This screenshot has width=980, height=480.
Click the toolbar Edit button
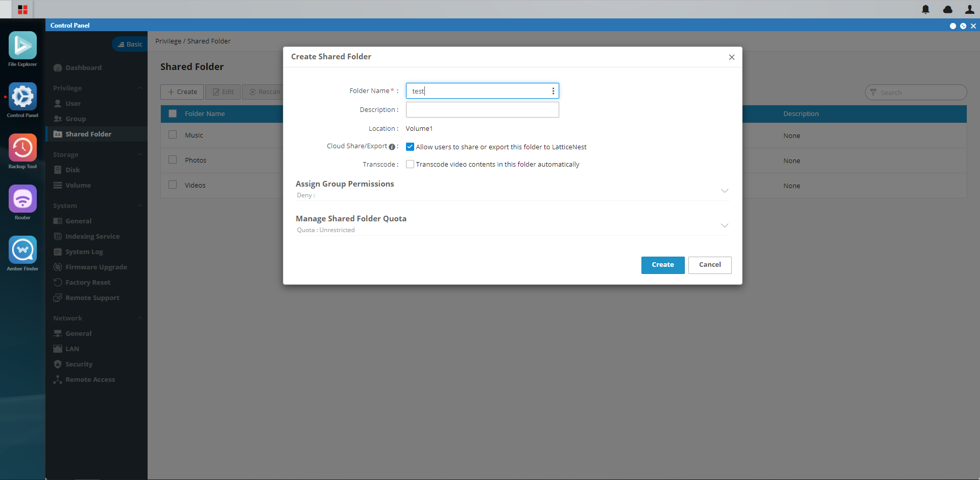pos(223,92)
